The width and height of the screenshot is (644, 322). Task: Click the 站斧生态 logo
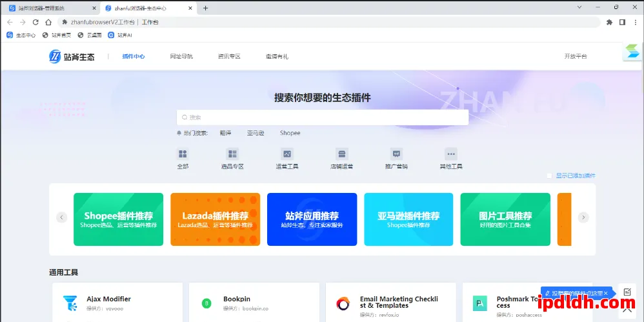click(72, 57)
